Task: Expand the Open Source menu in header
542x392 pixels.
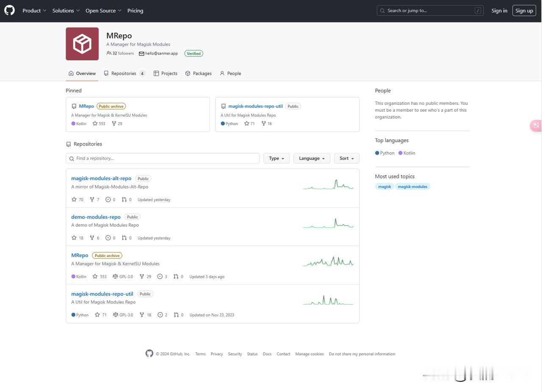Action: (103, 11)
